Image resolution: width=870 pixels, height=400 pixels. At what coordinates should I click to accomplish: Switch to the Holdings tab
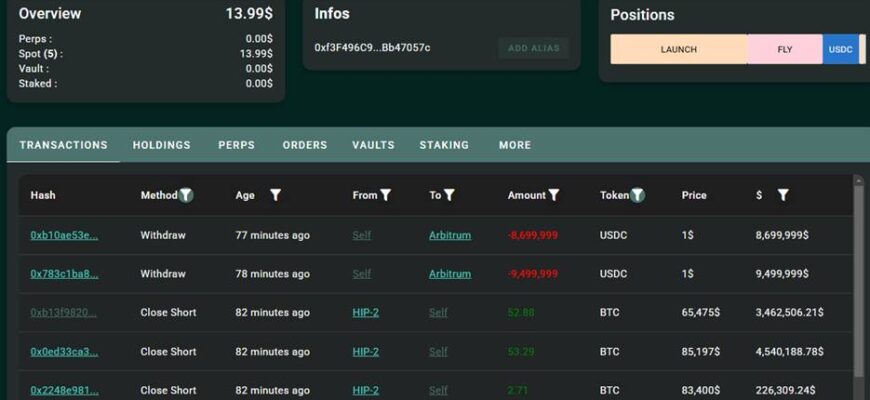(x=161, y=145)
